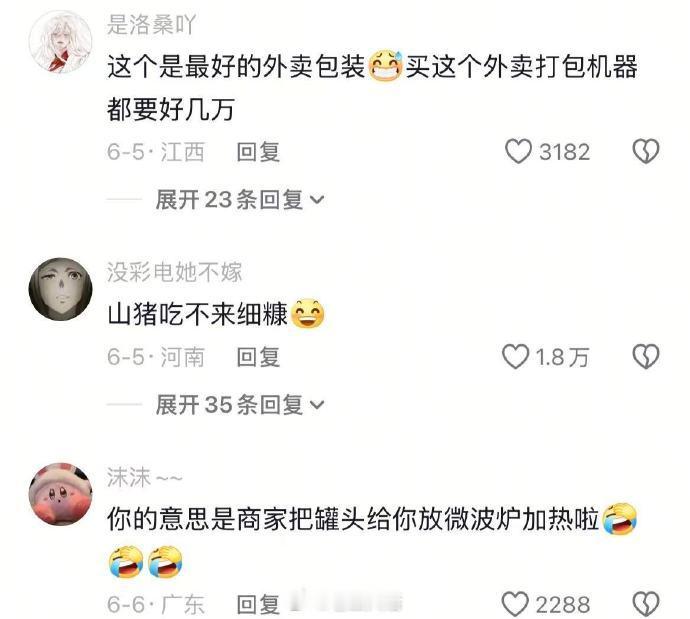Reply to the Guangdong comment
690x619 pixels.
[x=258, y=604]
